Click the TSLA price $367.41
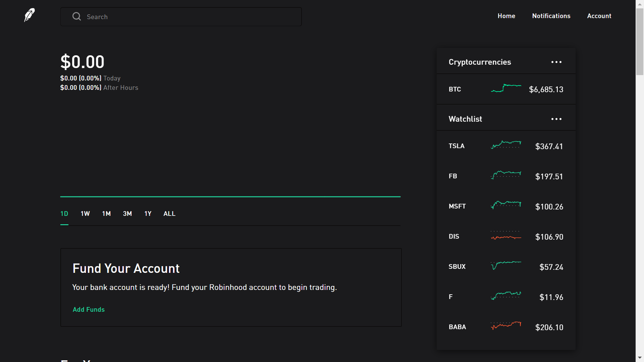Screen dimensions: 644x362 click(x=549, y=147)
